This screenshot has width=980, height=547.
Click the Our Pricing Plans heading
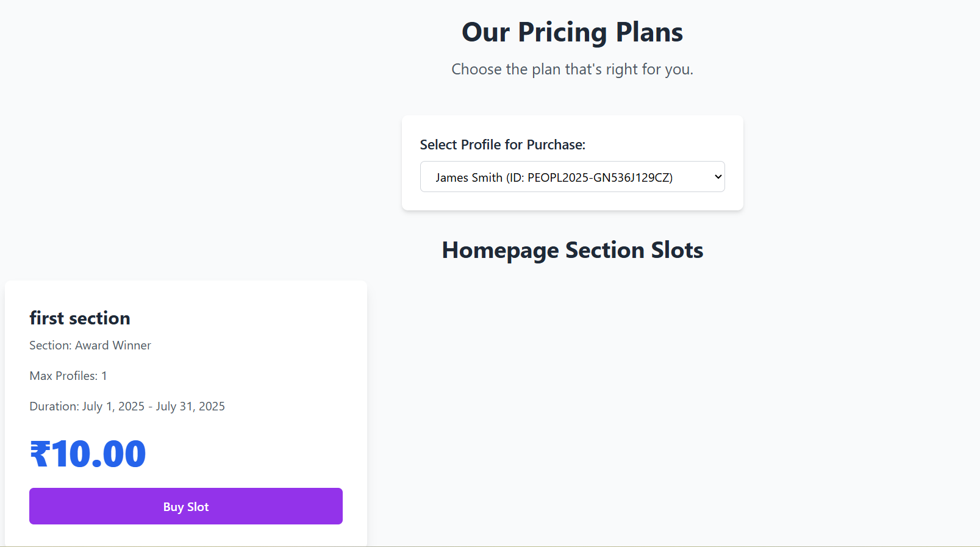point(572,32)
